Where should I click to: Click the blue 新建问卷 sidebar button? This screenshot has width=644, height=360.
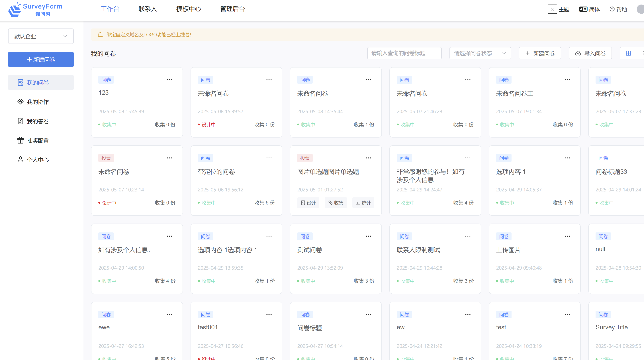point(41,60)
